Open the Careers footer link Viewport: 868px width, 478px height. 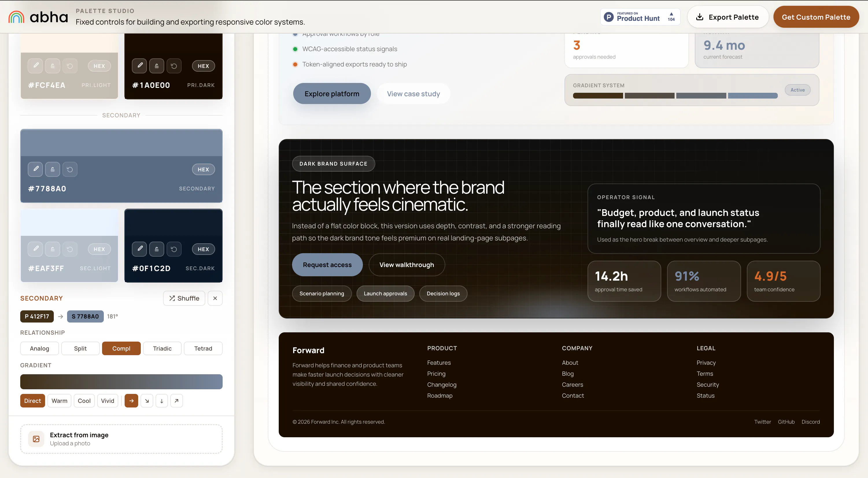click(x=572, y=384)
